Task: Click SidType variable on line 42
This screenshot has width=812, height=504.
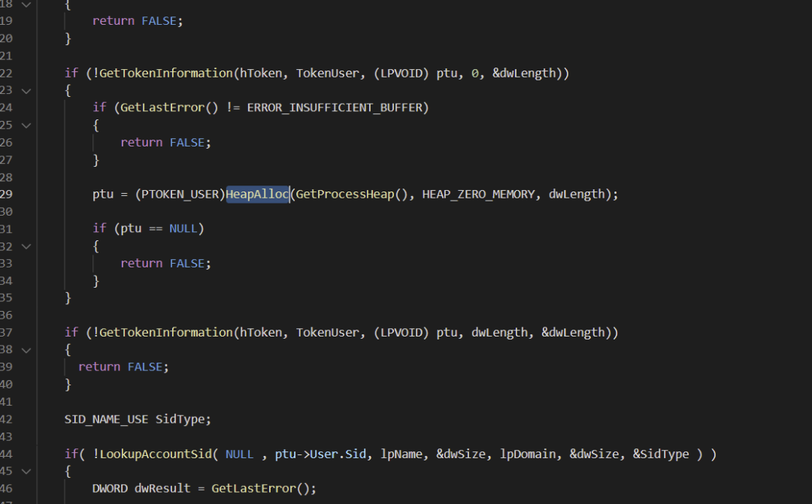Action: pyautogui.click(x=180, y=419)
